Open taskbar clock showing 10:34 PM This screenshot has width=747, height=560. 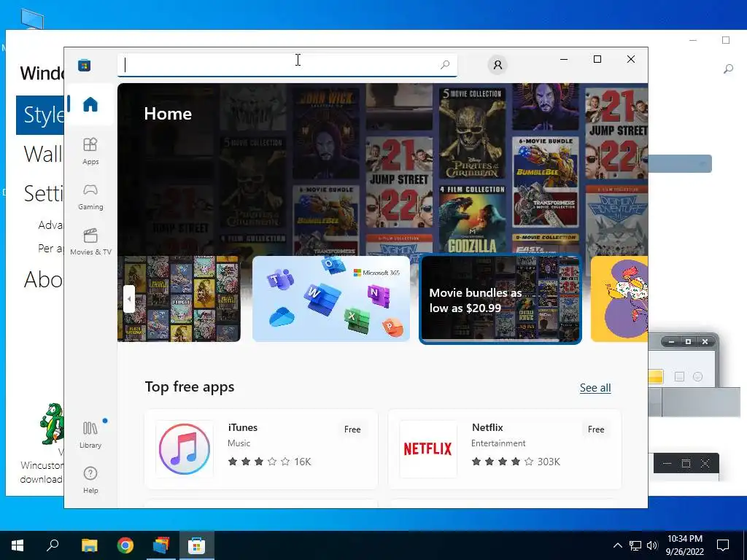[x=684, y=545]
